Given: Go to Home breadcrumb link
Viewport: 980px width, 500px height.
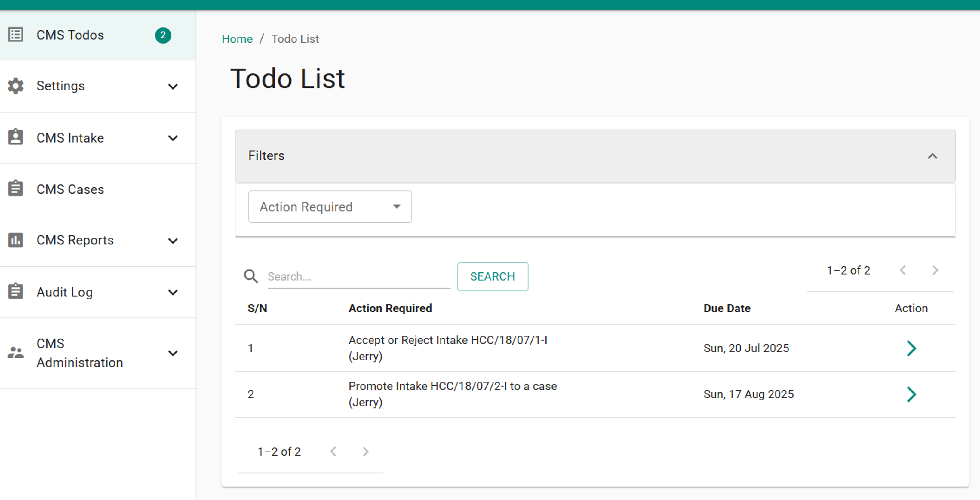Looking at the screenshot, I should (x=237, y=39).
